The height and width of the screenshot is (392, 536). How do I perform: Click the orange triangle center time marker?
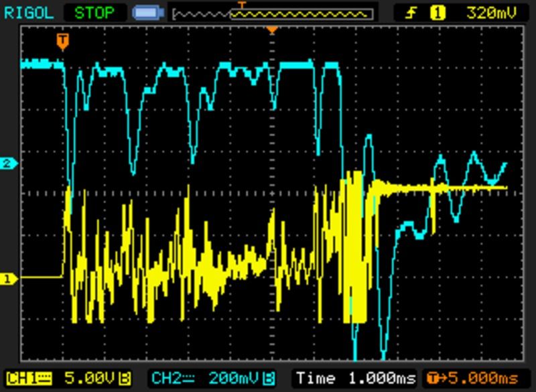pos(271,30)
